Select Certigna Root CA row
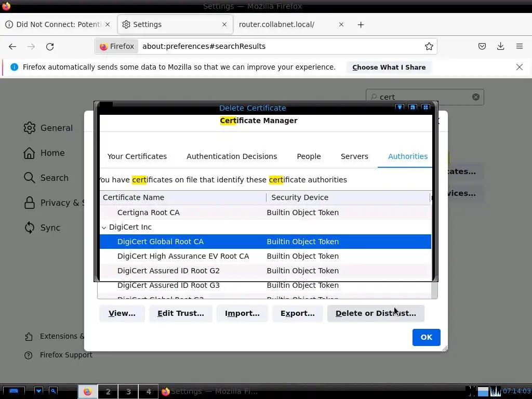Viewport: 532px width, 399px height. coord(265,212)
